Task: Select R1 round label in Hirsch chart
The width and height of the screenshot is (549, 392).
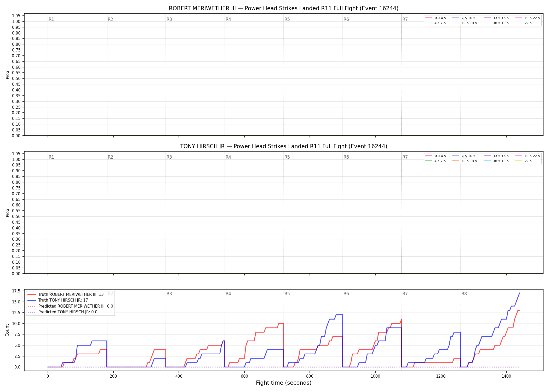Action: pyautogui.click(x=51, y=157)
